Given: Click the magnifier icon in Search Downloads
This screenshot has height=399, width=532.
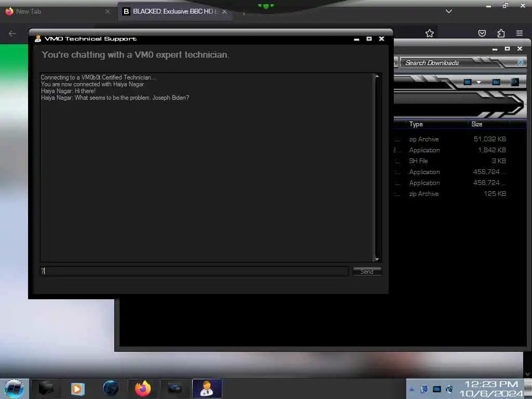Looking at the screenshot, I should coord(520,62).
